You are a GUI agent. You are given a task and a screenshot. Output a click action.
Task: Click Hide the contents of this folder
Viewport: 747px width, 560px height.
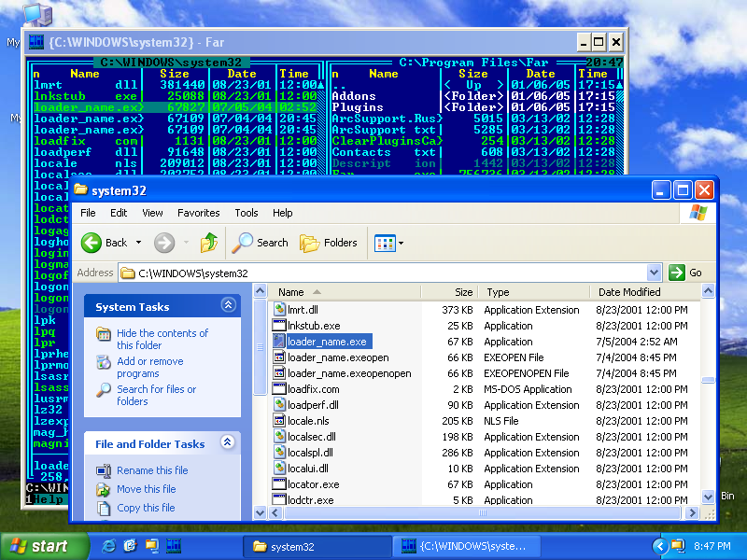(162, 339)
